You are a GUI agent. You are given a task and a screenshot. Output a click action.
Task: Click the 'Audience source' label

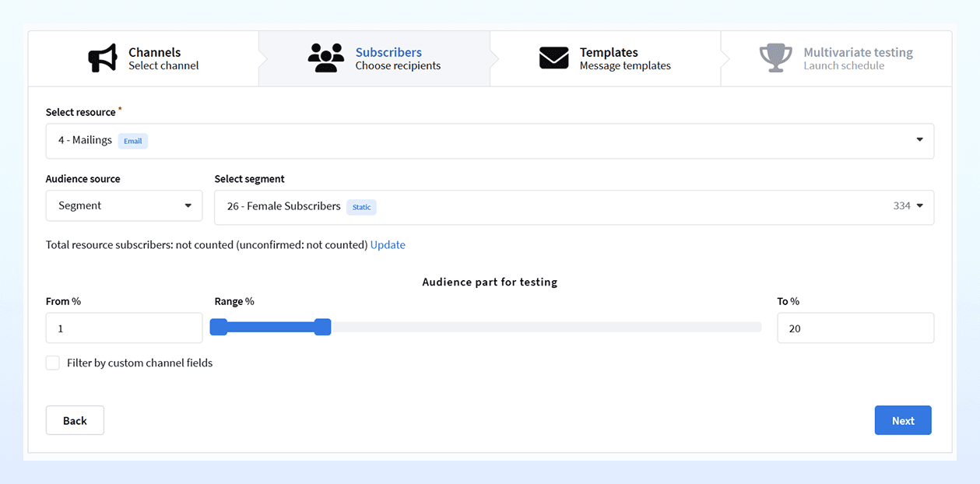(83, 179)
